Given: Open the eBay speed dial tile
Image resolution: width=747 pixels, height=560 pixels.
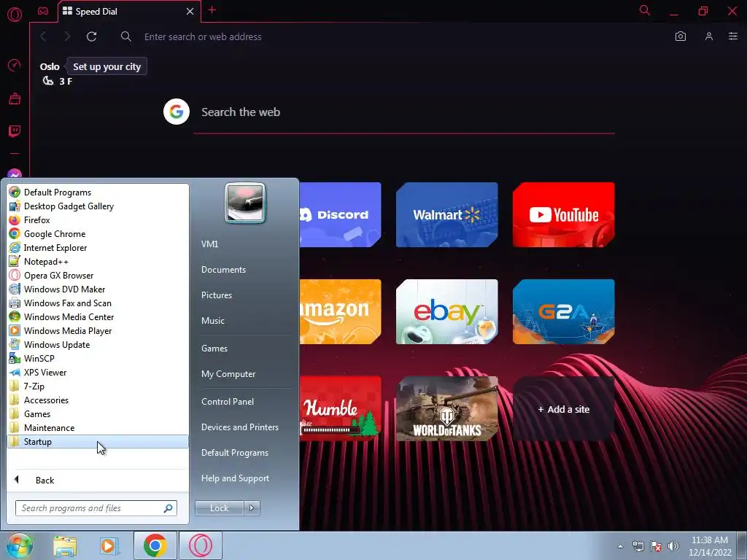Looking at the screenshot, I should coord(447,312).
